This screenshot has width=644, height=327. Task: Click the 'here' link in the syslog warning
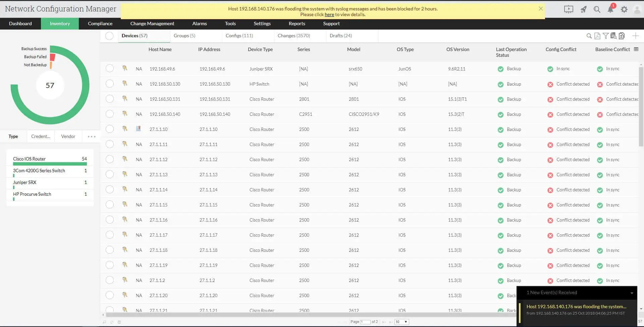pyautogui.click(x=329, y=14)
